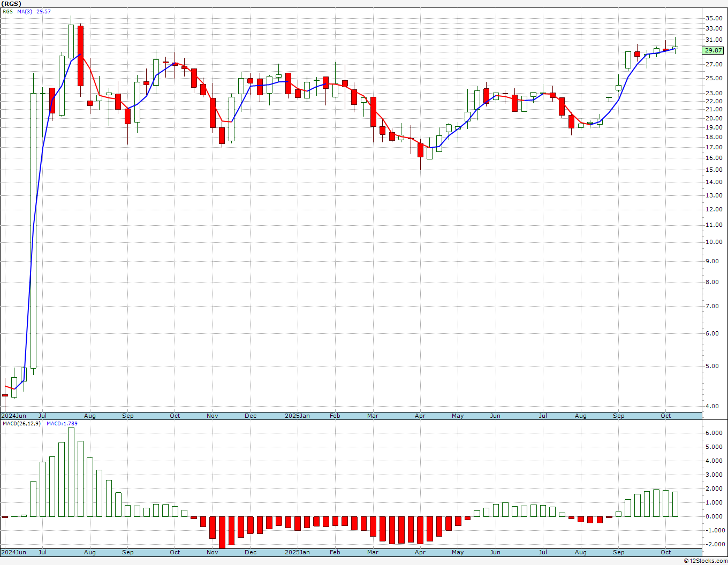The image size is (728, 565).
Task: Click Mar on the MACD panel date axis
Action: pos(373,552)
